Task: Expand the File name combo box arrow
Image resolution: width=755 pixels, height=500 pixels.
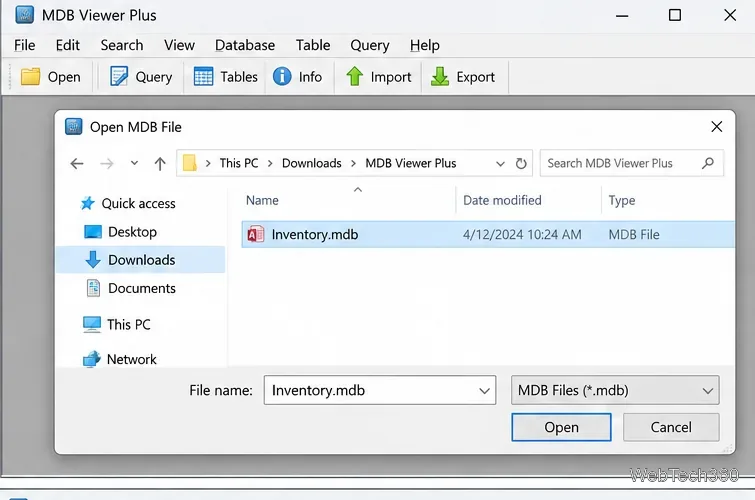Action: coord(484,391)
